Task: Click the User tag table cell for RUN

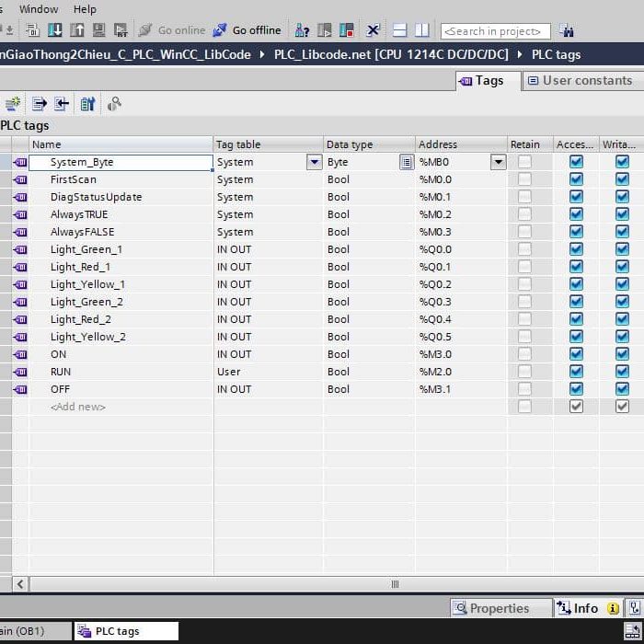Action: [269, 372]
